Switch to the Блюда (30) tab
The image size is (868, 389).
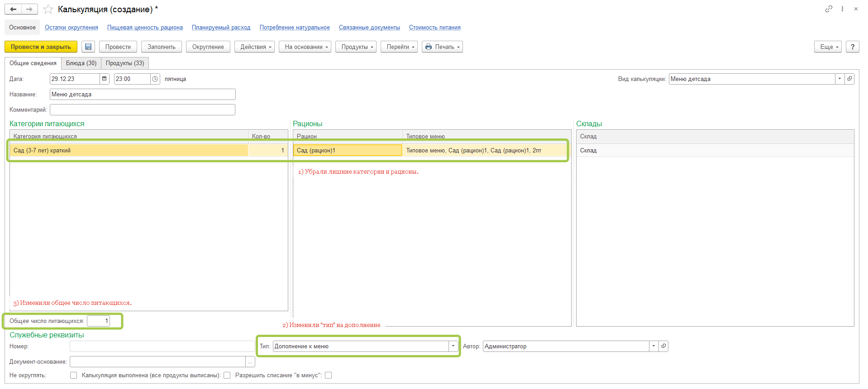tap(81, 63)
